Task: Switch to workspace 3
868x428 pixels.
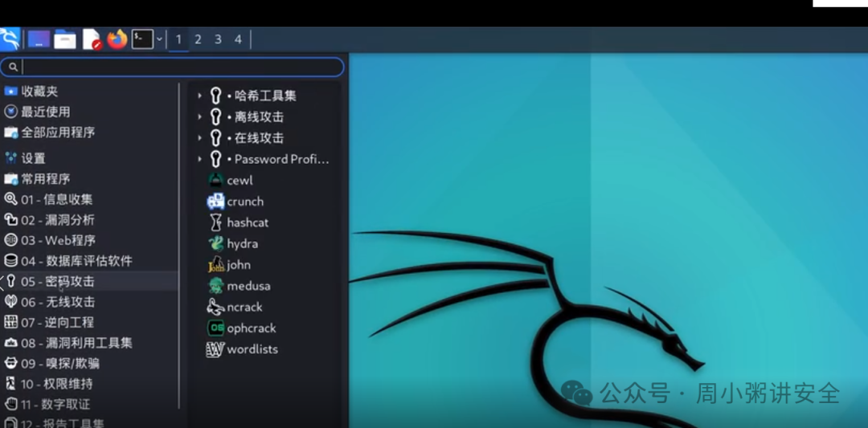Action: (x=218, y=39)
